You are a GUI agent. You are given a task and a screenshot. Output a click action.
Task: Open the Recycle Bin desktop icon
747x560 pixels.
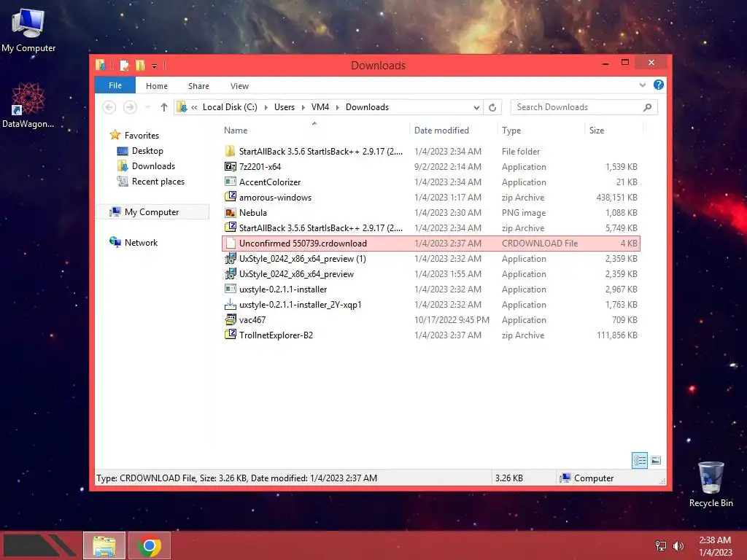[x=711, y=484]
